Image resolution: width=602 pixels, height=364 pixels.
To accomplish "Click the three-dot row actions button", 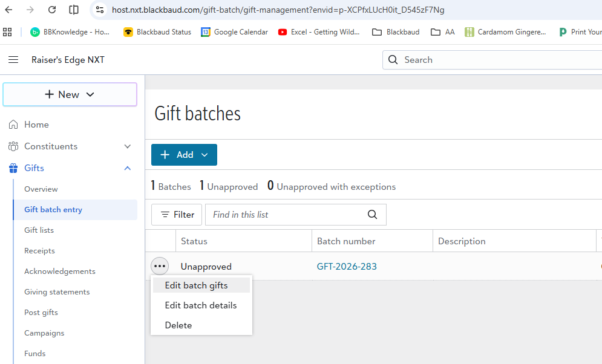I will pos(160,266).
